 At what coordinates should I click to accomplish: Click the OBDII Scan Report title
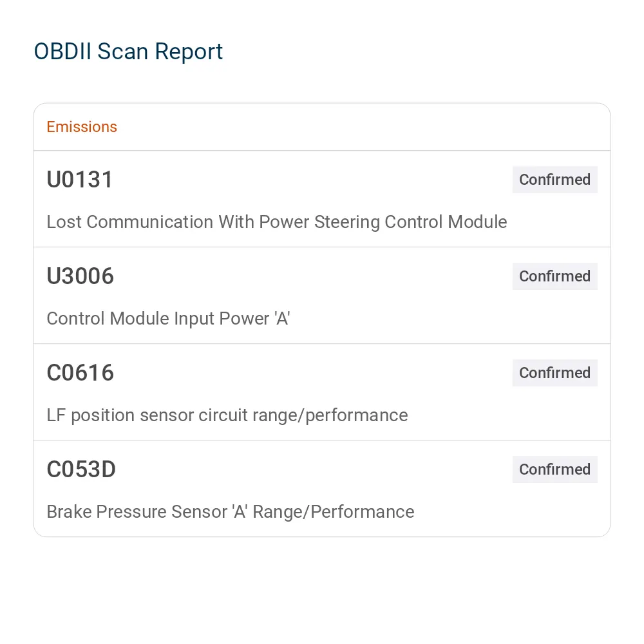[128, 52]
